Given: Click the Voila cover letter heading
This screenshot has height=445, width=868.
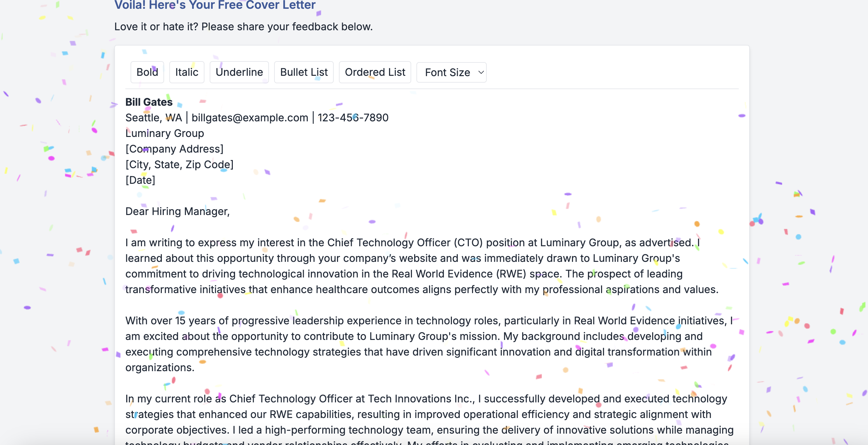Looking at the screenshot, I should coord(215,5).
